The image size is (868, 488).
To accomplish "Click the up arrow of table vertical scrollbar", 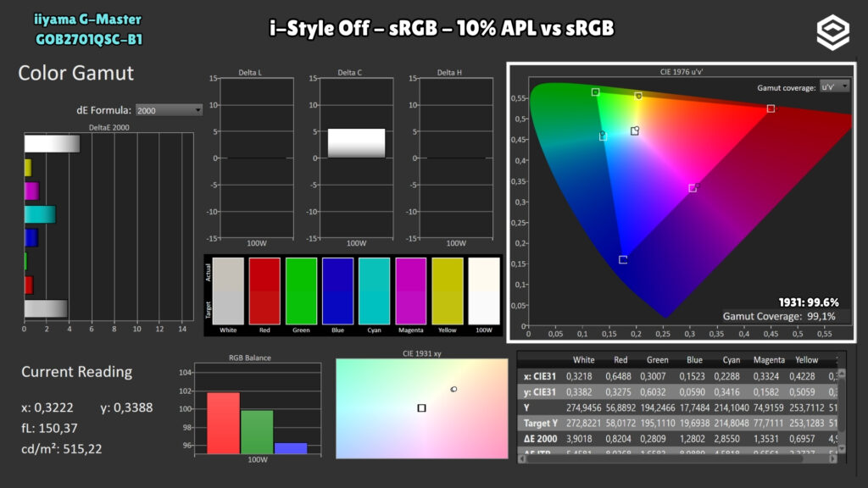I will click(x=842, y=374).
